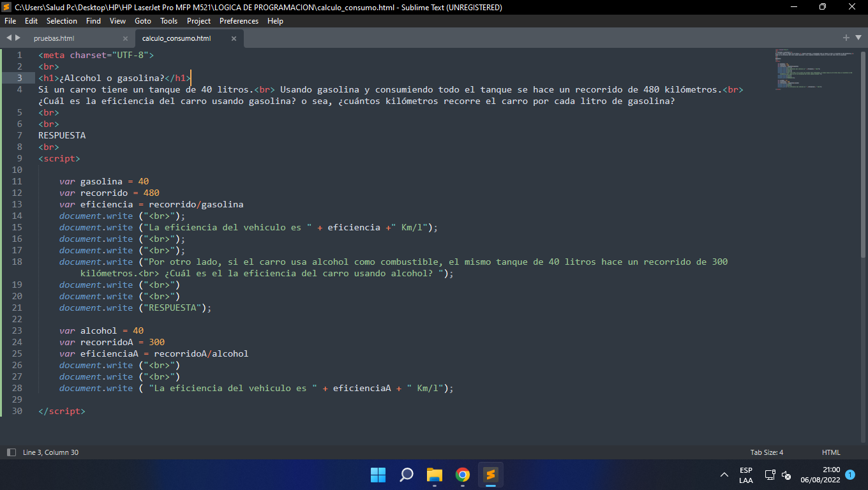Open the Windows Start menu
Screen dimensions: 868x490
tap(378, 475)
